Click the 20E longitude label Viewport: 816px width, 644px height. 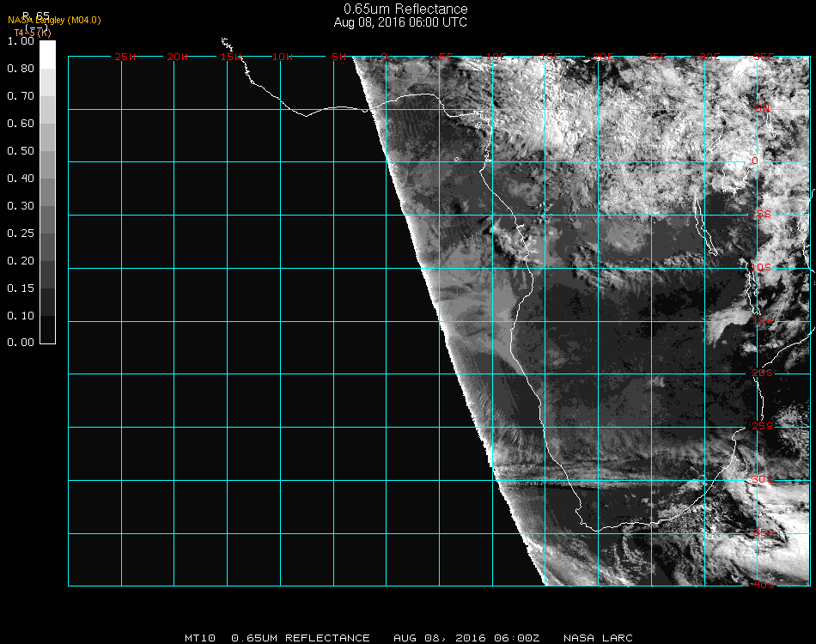coord(603,57)
